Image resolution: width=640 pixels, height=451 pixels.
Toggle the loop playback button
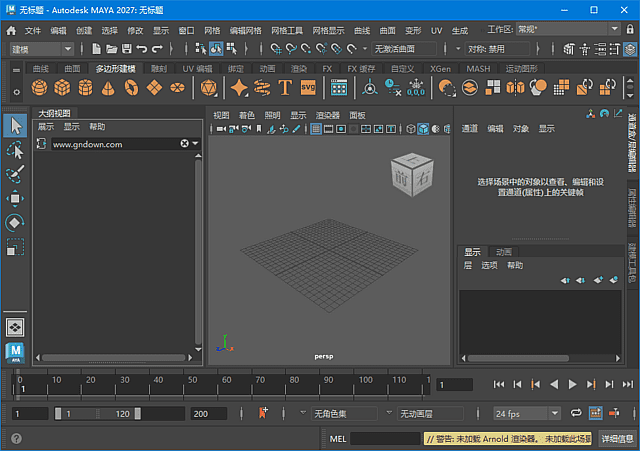click(577, 413)
